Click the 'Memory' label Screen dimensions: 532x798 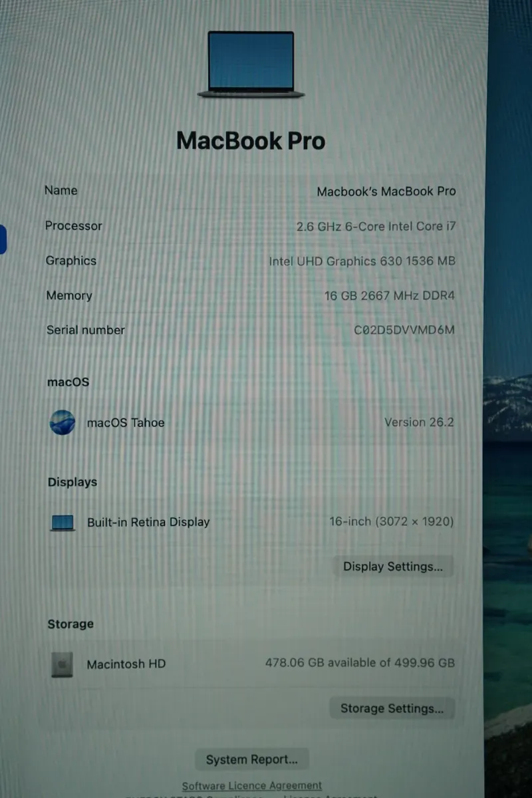pos(69,295)
